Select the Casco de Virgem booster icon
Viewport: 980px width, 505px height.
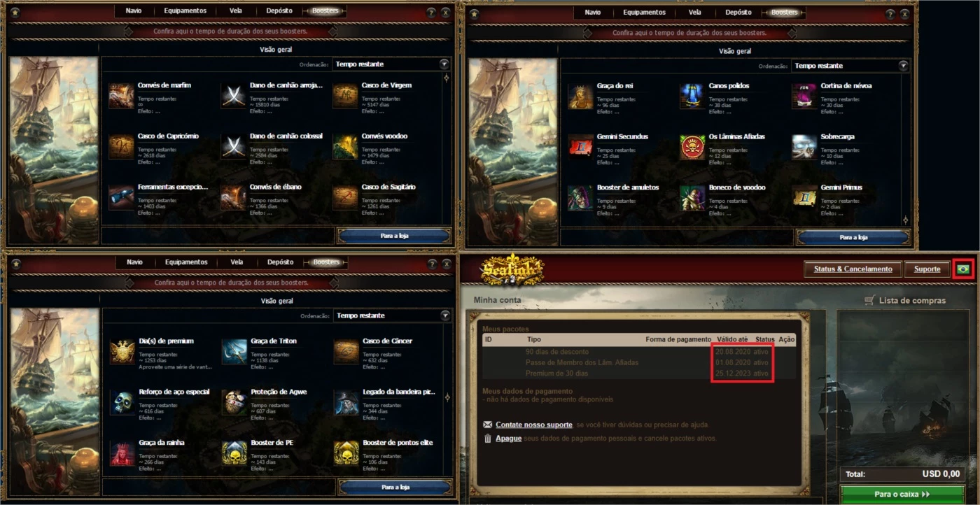345,96
